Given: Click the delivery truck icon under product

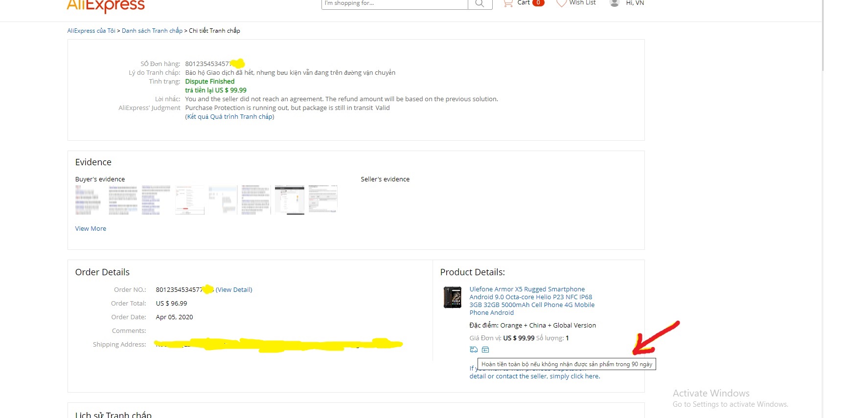Looking at the screenshot, I should coord(474,350).
